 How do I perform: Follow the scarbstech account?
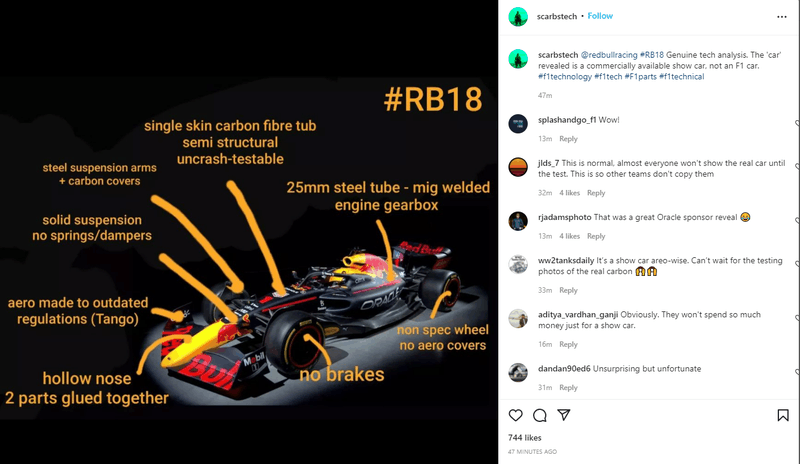(x=600, y=16)
